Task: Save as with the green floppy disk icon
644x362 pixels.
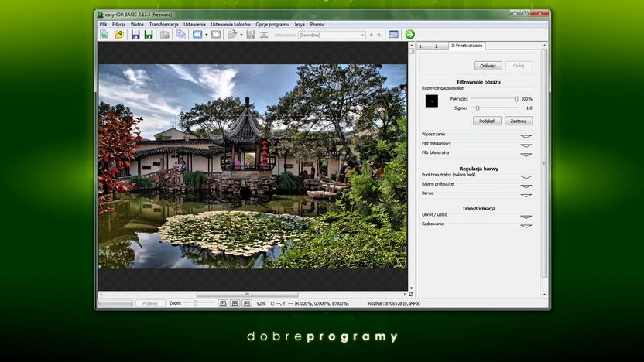Action: (149, 35)
